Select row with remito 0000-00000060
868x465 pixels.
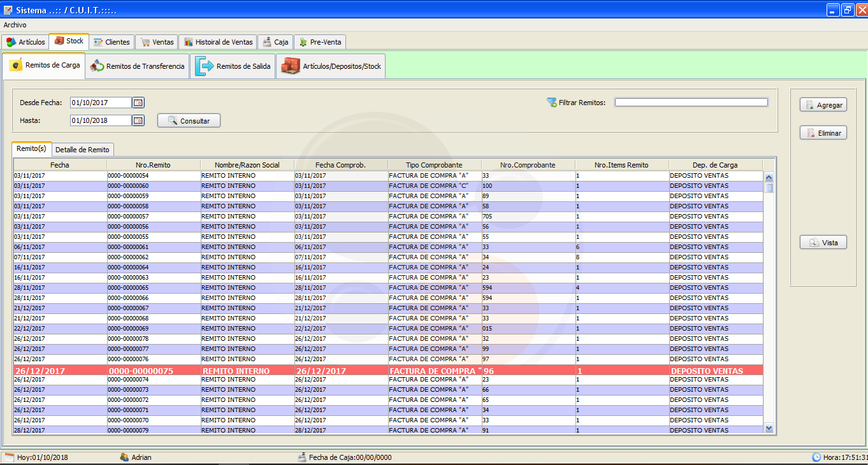(x=388, y=186)
